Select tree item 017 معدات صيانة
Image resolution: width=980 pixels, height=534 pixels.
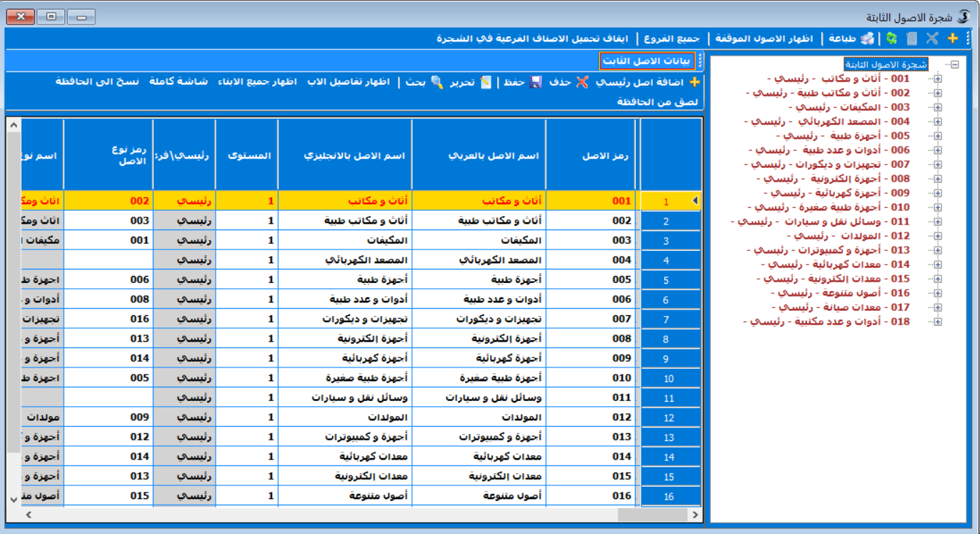[x=841, y=307]
